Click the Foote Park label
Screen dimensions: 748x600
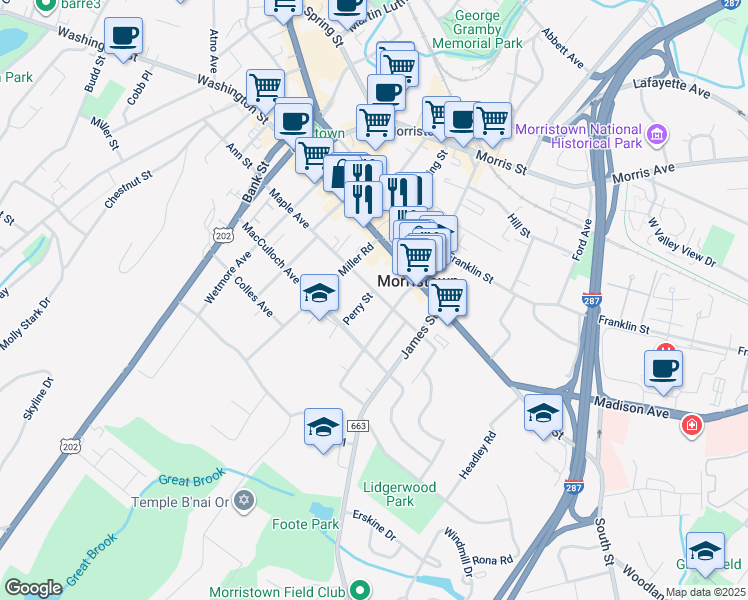point(305,524)
